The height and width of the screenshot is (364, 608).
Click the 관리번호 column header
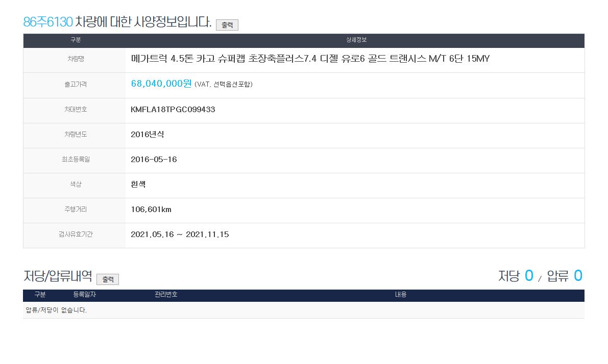[166, 295]
